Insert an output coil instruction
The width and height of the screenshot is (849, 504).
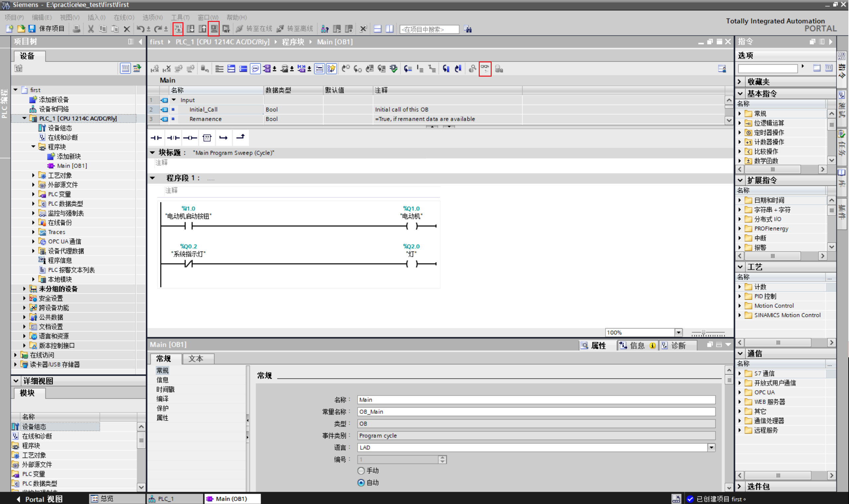point(190,138)
